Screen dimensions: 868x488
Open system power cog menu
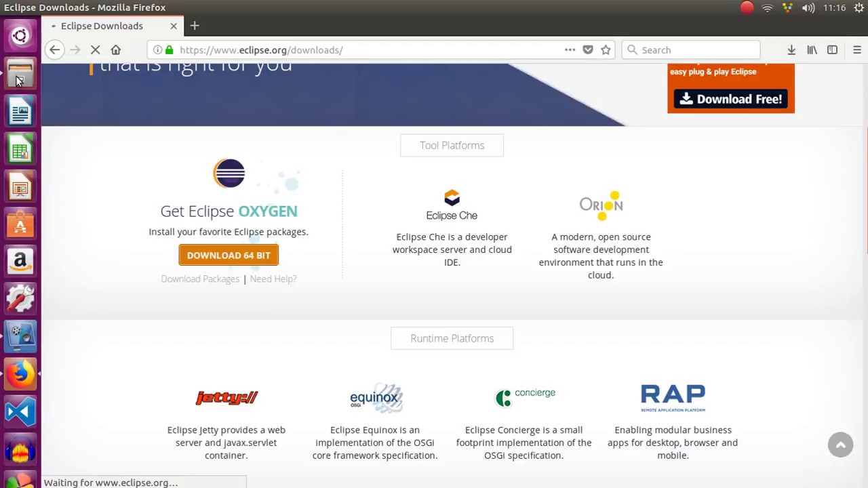click(x=859, y=7)
